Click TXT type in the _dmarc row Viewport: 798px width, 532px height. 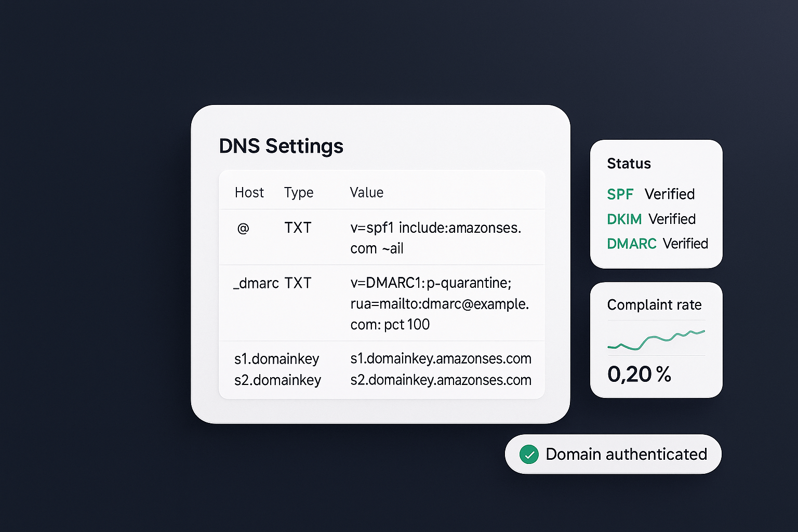coord(298,283)
